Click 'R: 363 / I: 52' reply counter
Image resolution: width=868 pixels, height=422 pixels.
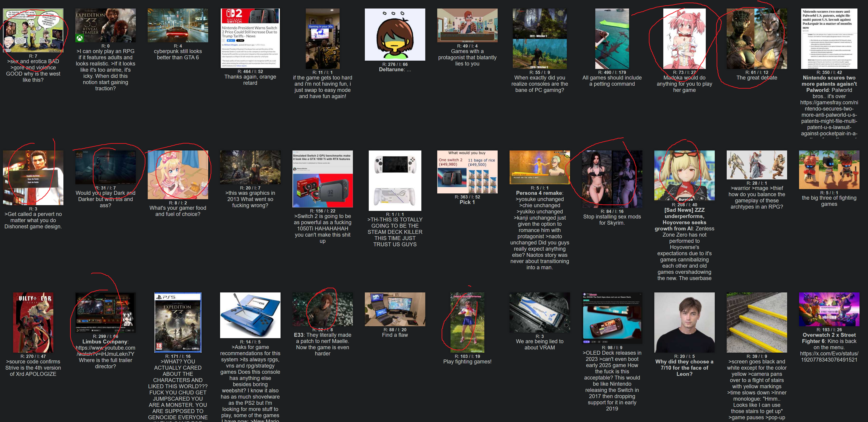(467, 197)
